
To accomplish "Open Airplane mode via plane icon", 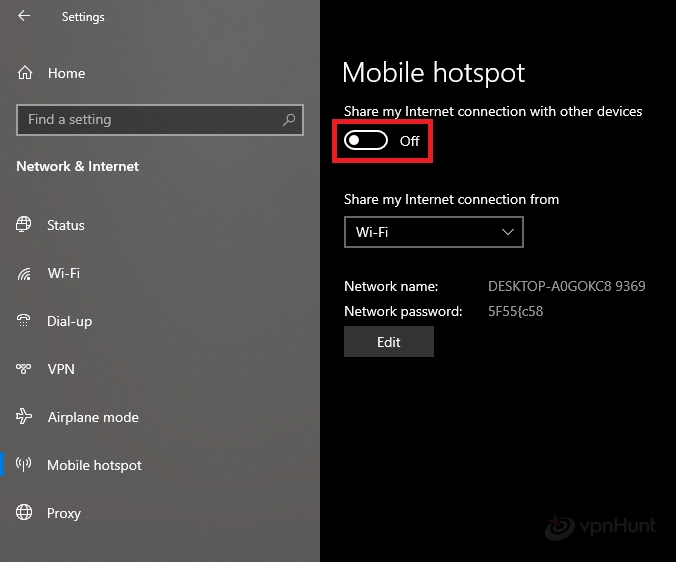I will tap(24, 416).
